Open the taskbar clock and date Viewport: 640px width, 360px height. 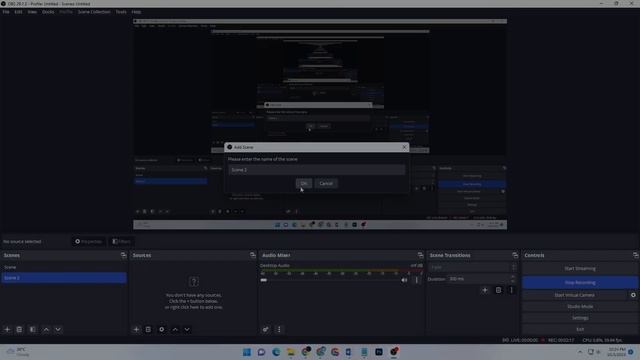[616, 352]
